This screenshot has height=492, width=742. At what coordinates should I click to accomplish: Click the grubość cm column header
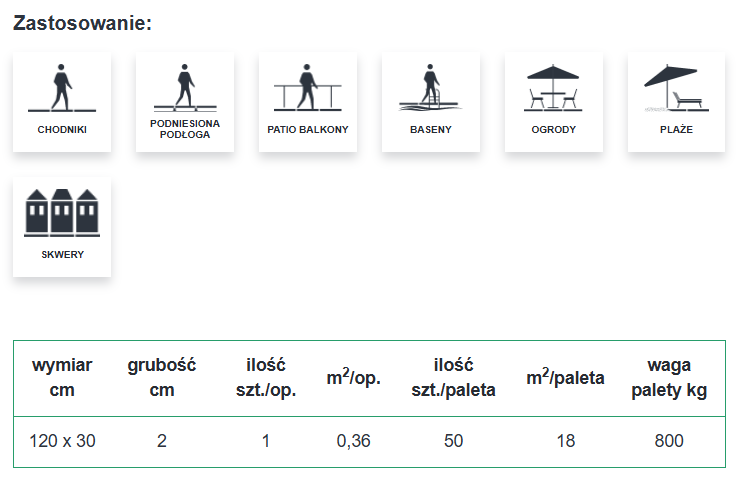(x=162, y=377)
